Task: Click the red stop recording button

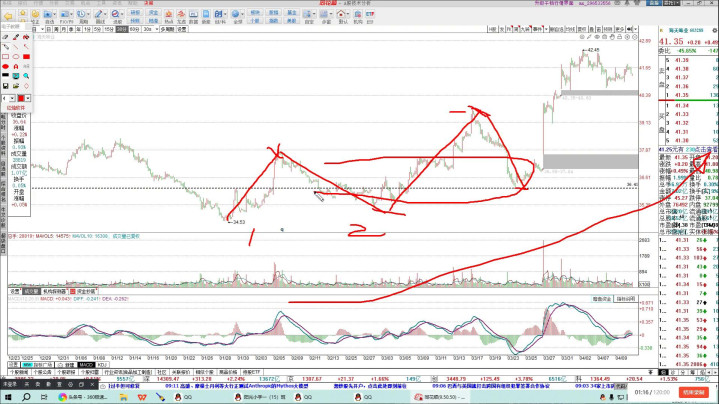Action: [x=694, y=393]
